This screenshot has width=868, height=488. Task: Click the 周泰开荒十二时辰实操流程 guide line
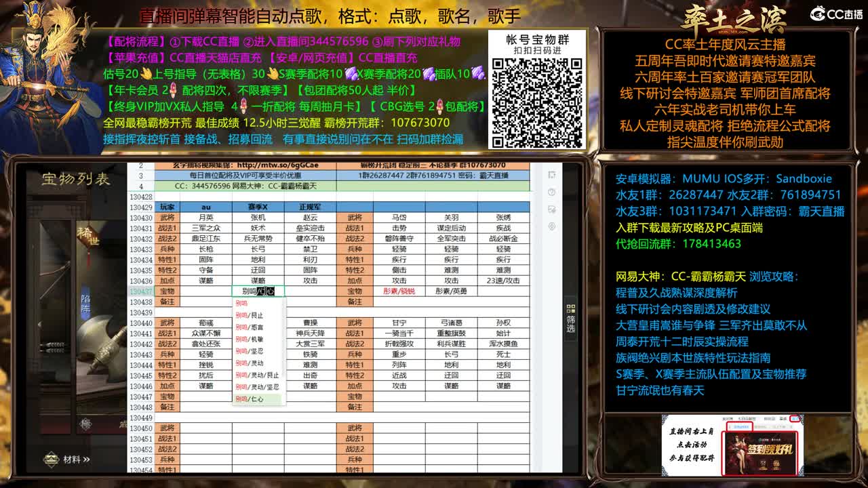point(682,342)
